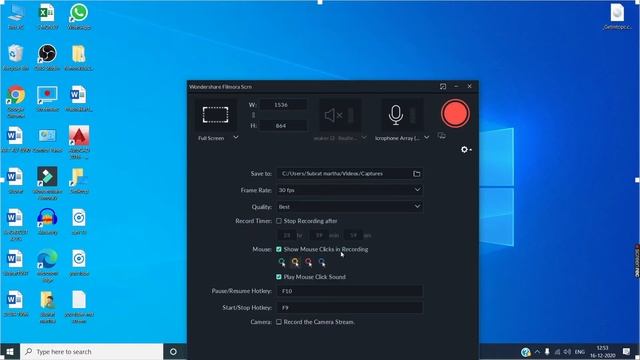Select the Recycle Bin desktop icon
The image size is (640, 360).
[16, 57]
